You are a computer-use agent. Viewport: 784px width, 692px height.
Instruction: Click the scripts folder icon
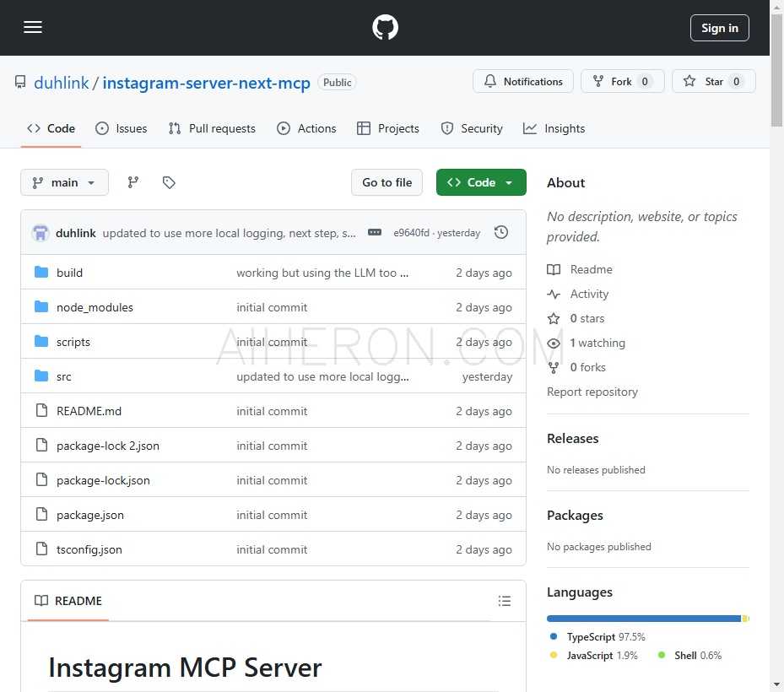[41, 341]
